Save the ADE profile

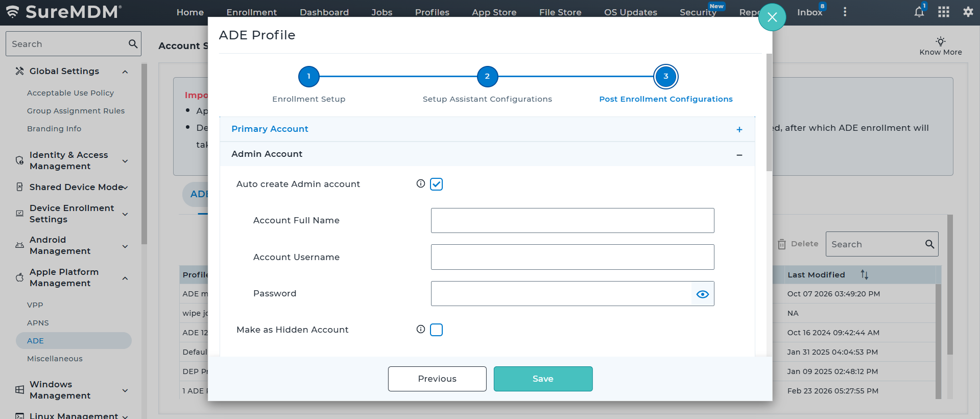click(x=543, y=379)
